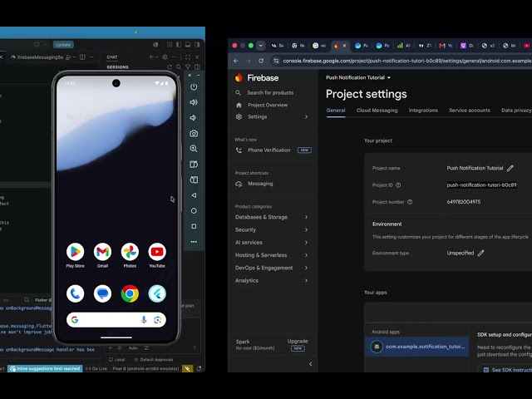532x399 pixels.
Task: Tap the Google voice search microphone
Action: [x=144, y=319]
